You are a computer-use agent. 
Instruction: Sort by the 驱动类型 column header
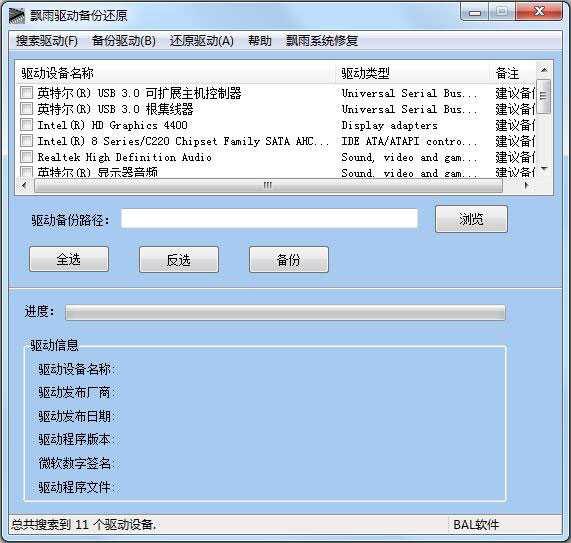412,73
